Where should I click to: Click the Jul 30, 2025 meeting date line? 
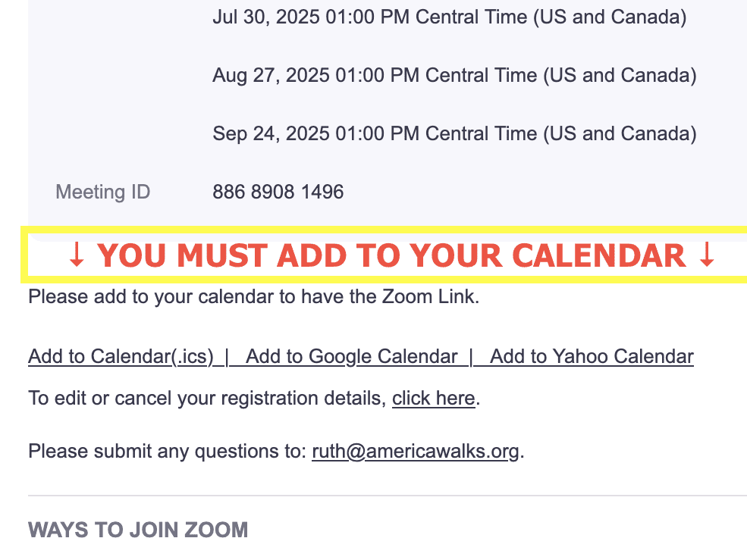click(x=449, y=17)
